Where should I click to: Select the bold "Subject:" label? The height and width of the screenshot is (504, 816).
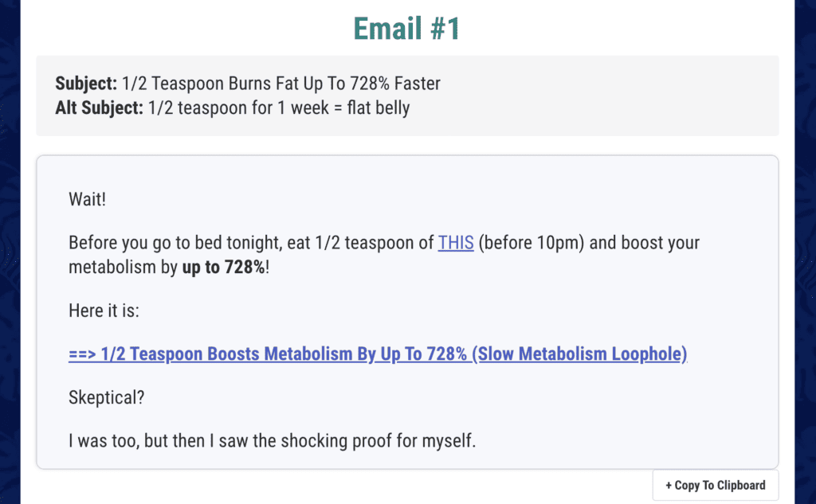86,84
